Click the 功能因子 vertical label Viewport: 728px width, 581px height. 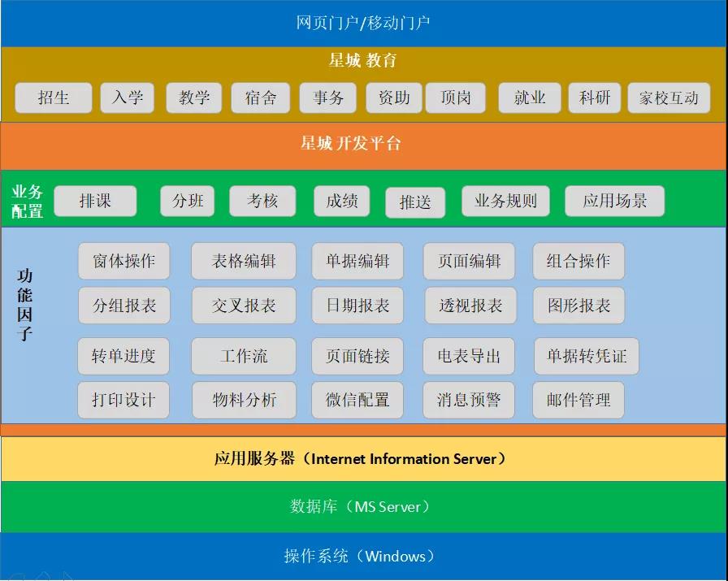[x=24, y=305]
